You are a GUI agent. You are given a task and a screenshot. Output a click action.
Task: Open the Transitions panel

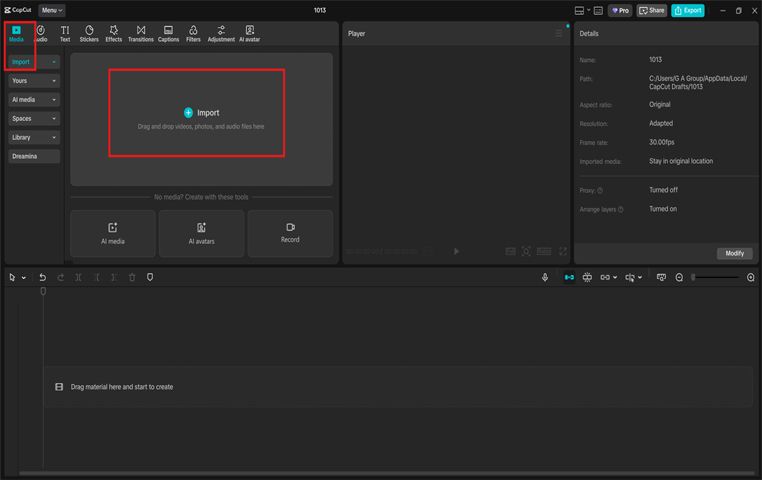point(141,33)
